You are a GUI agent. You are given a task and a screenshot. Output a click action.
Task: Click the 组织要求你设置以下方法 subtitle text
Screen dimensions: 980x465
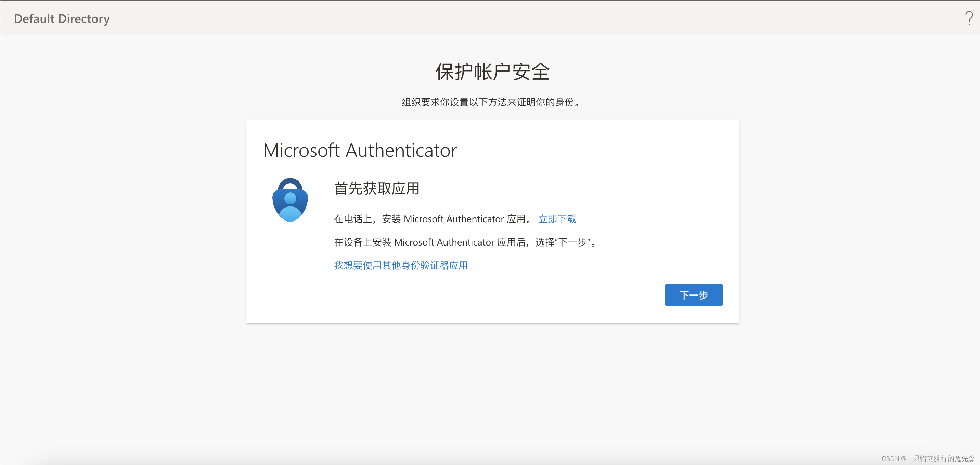click(491, 102)
